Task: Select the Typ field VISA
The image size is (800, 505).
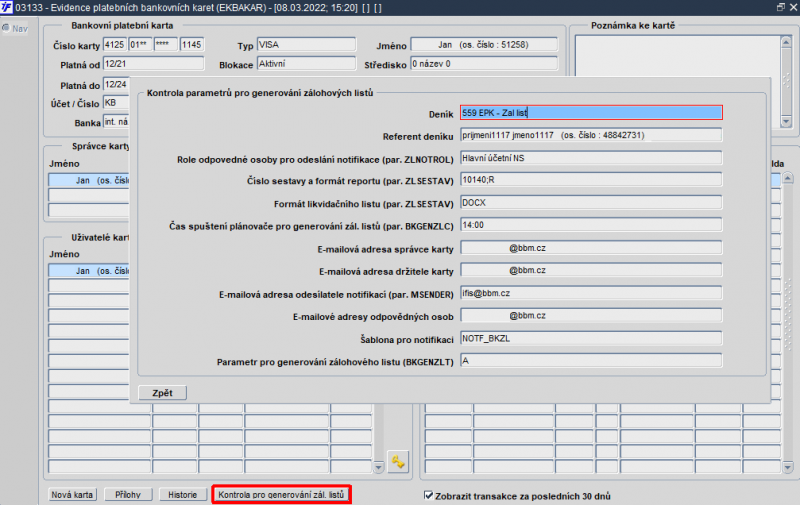Action: 306,45
